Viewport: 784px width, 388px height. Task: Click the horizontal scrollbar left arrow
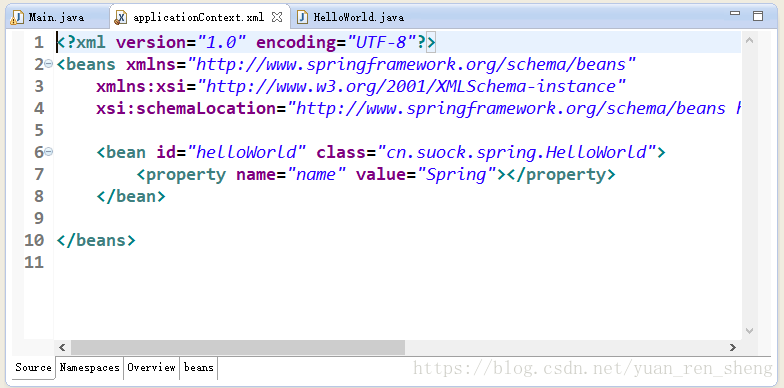point(62,348)
